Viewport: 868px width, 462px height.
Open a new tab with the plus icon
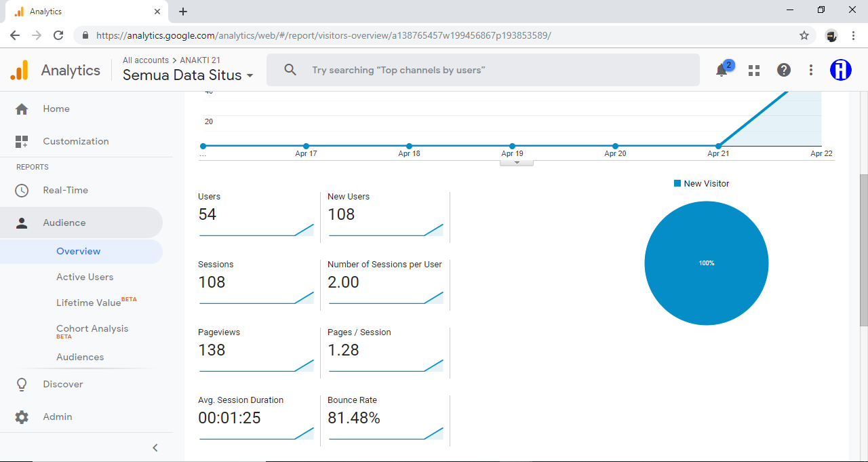pyautogui.click(x=183, y=12)
